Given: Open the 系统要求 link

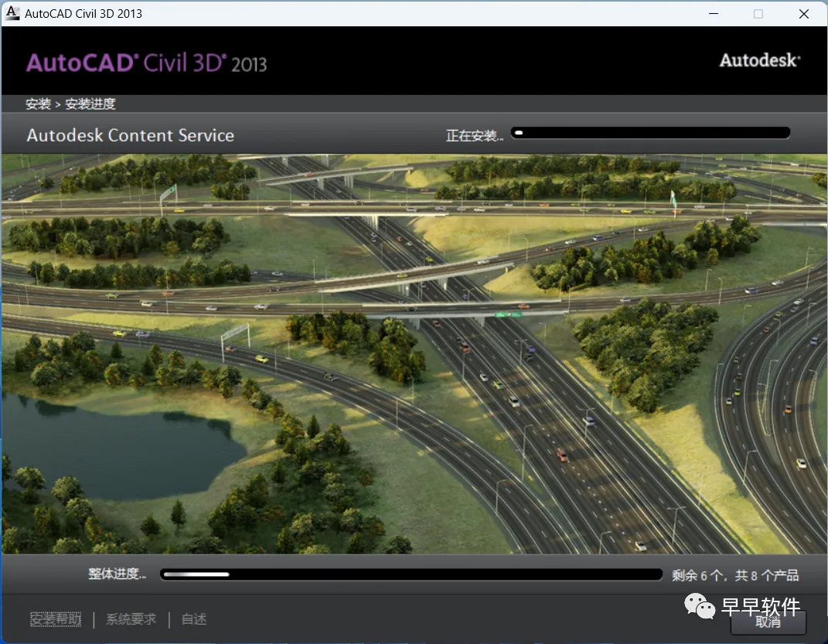Looking at the screenshot, I should (x=131, y=618).
